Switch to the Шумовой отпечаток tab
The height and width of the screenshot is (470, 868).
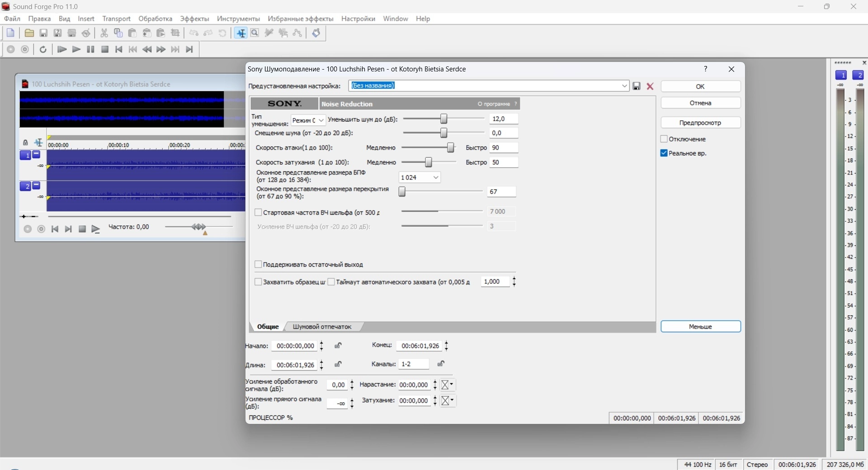coord(322,327)
